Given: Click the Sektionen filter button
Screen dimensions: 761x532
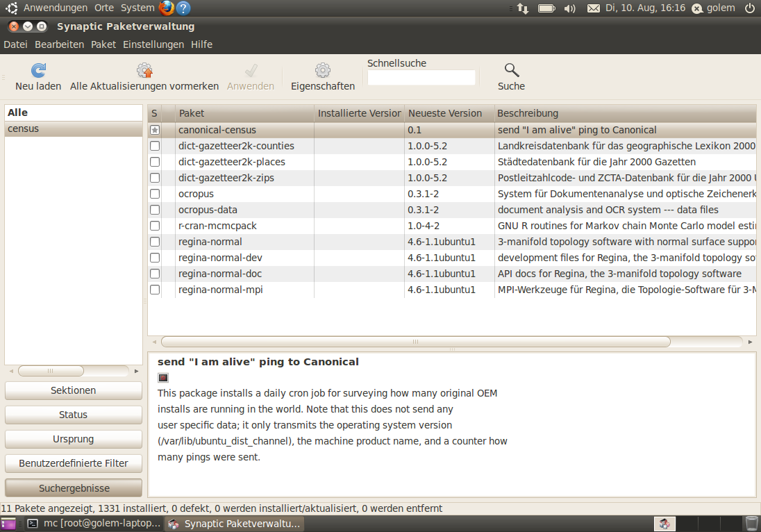Looking at the screenshot, I should click(x=74, y=391).
